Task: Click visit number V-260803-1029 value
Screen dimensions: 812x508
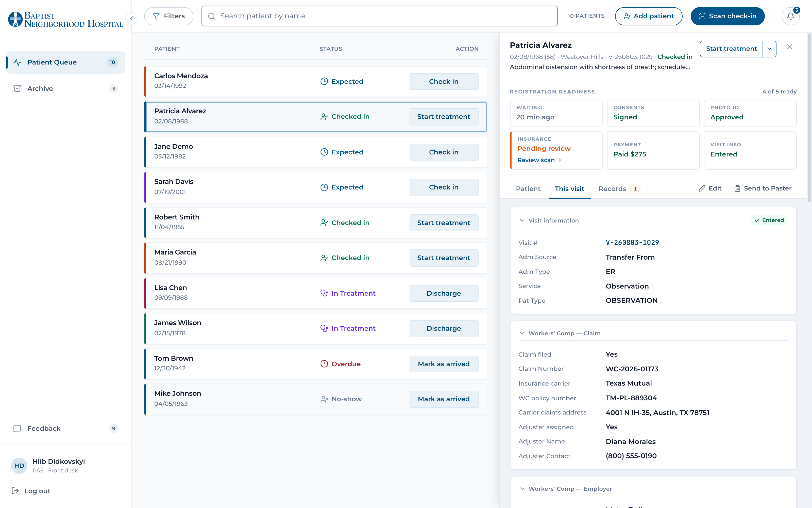Action: click(632, 243)
